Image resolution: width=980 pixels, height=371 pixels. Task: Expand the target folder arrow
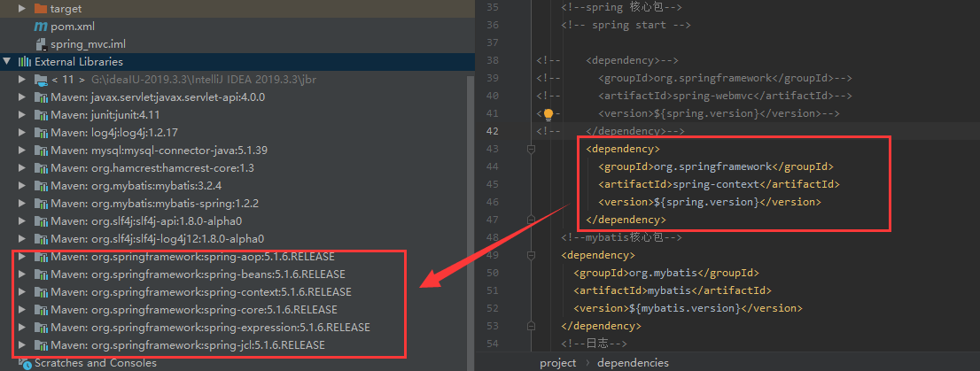point(22,9)
